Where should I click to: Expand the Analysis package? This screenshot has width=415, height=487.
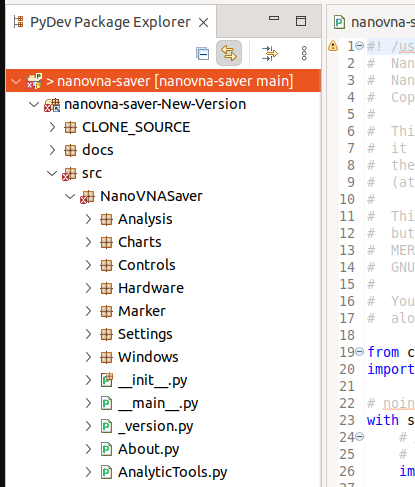(88, 219)
